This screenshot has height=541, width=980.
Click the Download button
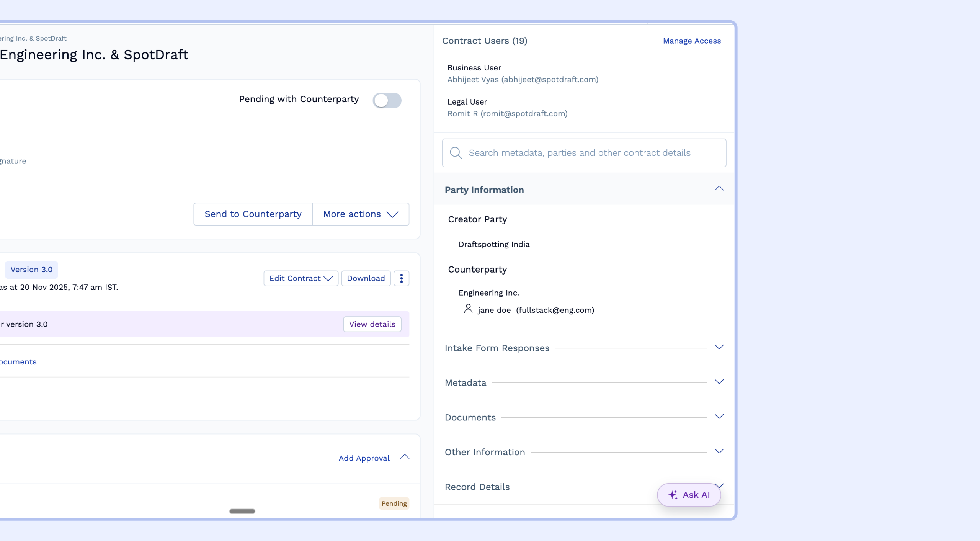tap(366, 278)
